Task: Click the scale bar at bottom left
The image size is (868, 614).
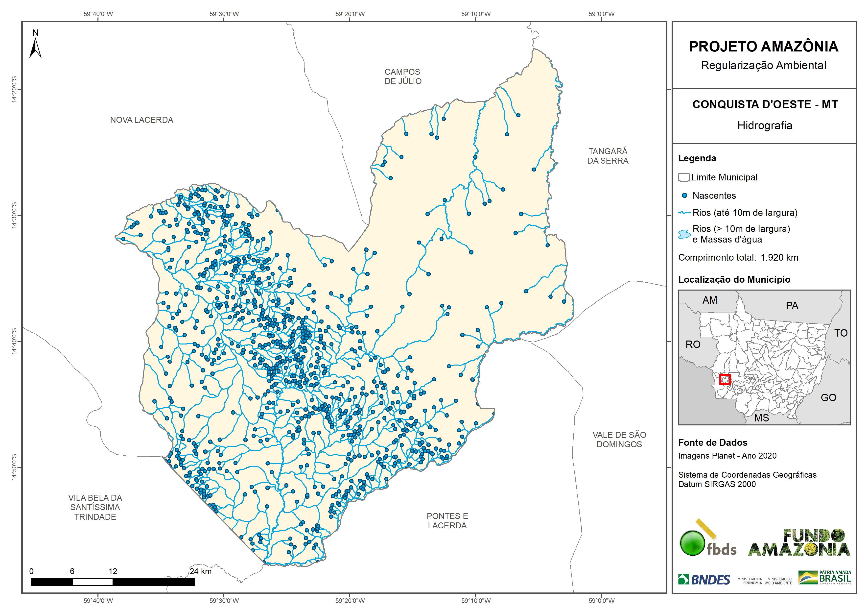Action: pos(113,582)
